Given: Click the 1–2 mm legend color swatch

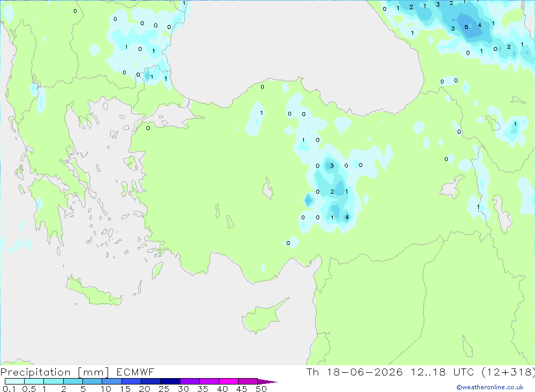Looking at the screenshot, I should click(x=53, y=381).
